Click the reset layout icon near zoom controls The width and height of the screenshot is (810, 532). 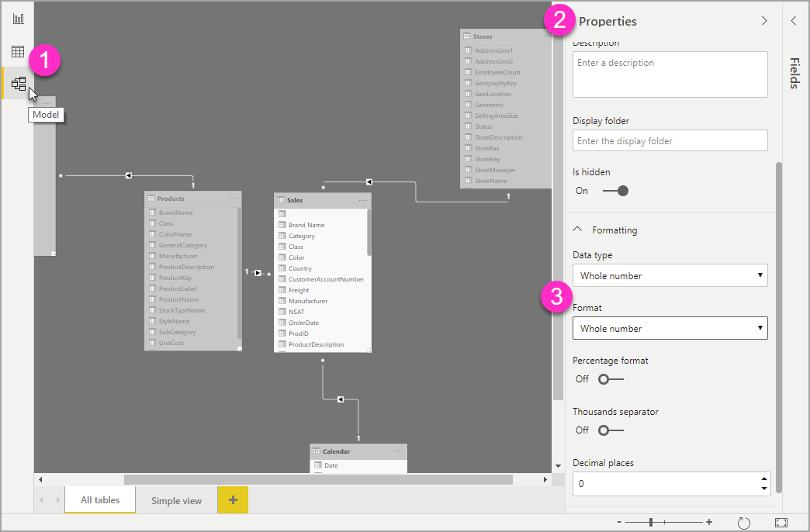(743, 523)
